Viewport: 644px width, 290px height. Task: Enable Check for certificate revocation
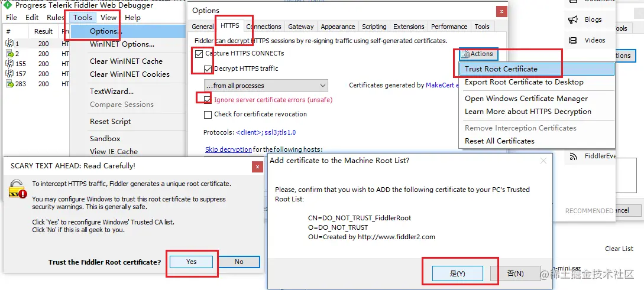tap(208, 115)
